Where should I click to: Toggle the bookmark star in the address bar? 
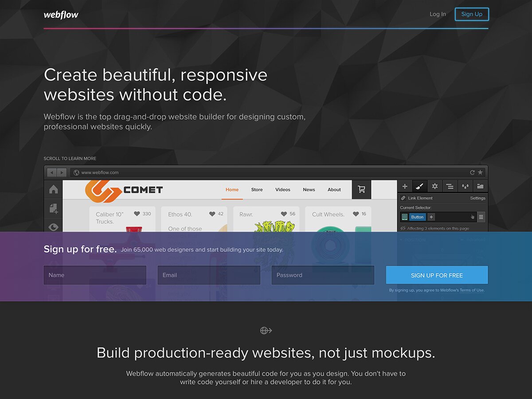480,172
